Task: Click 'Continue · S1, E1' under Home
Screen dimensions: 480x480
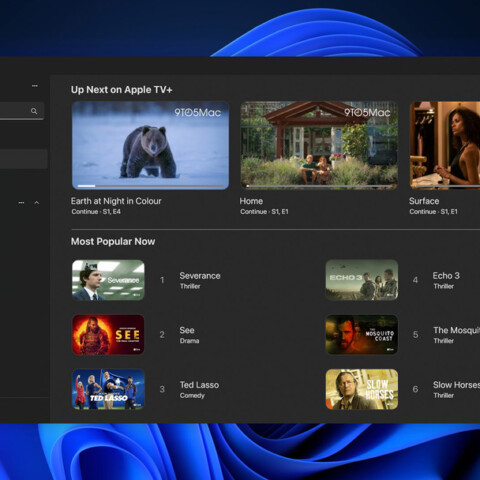Action: (264, 212)
